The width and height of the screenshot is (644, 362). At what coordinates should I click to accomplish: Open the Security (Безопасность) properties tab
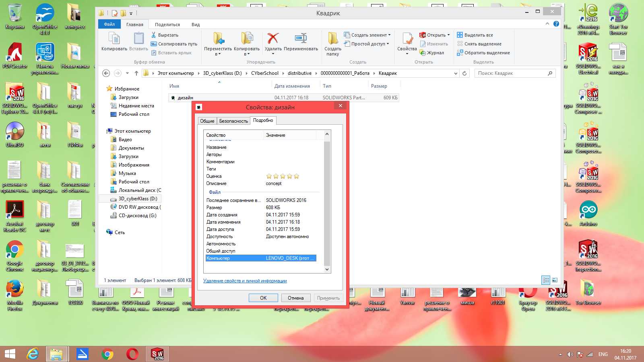tap(233, 121)
